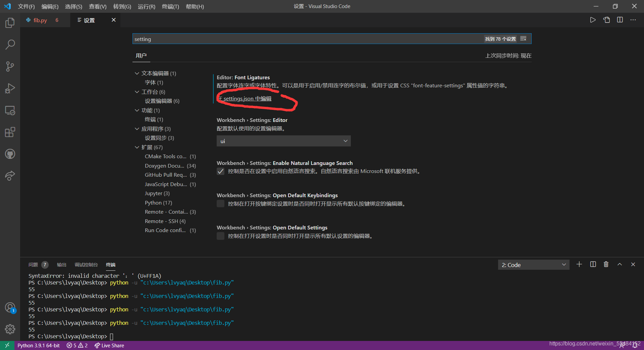
Task: Close the 设置 editor tab
Action: click(114, 20)
